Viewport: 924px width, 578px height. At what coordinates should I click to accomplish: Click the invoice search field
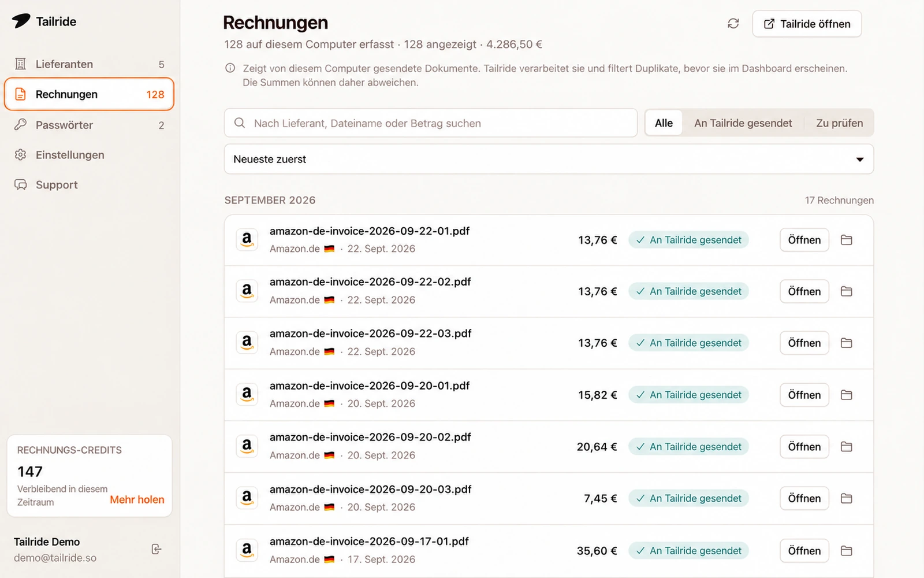[x=431, y=123]
